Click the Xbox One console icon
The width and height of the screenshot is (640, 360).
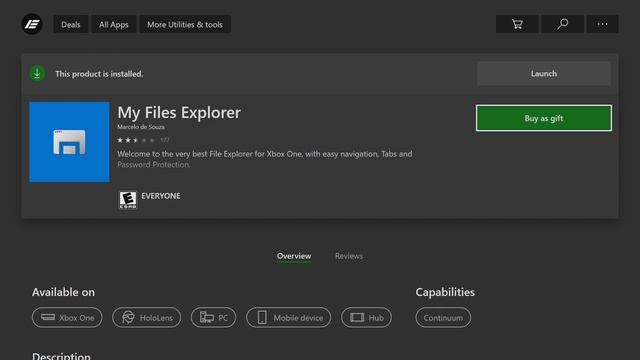point(48,317)
